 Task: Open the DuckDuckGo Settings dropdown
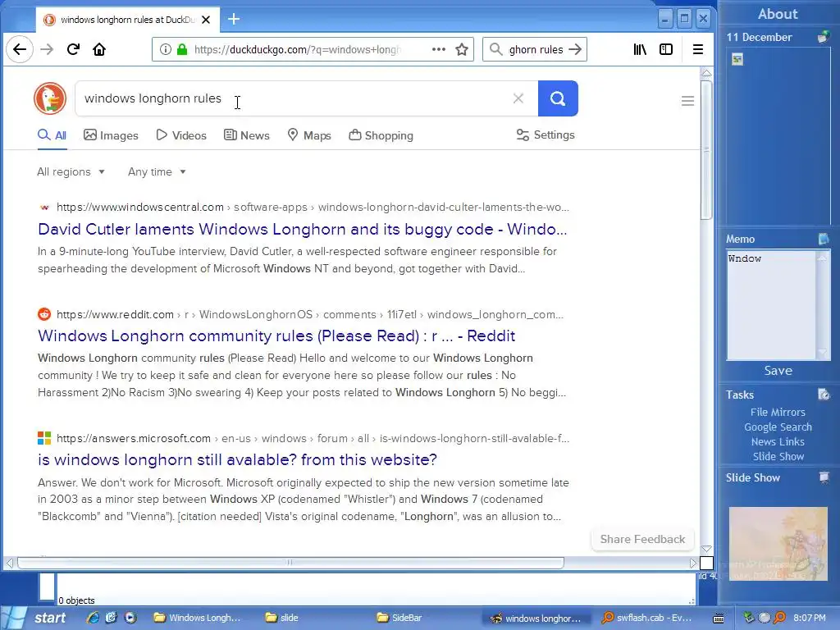pos(546,135)
